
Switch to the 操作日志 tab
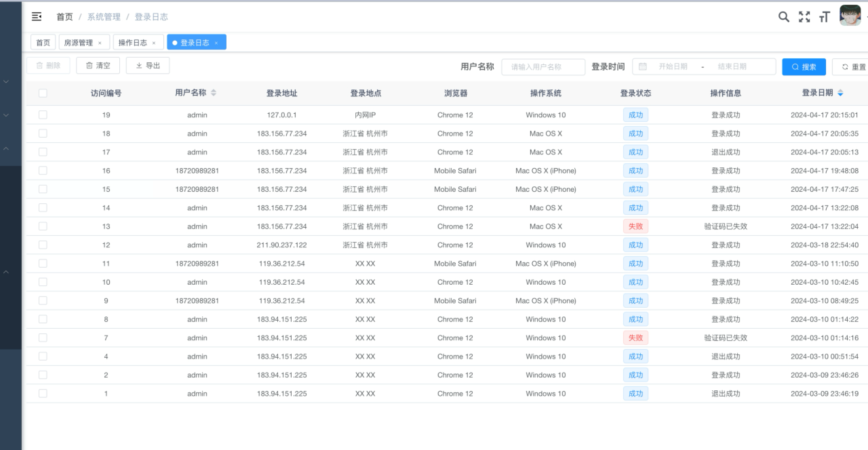pos(133,42)
